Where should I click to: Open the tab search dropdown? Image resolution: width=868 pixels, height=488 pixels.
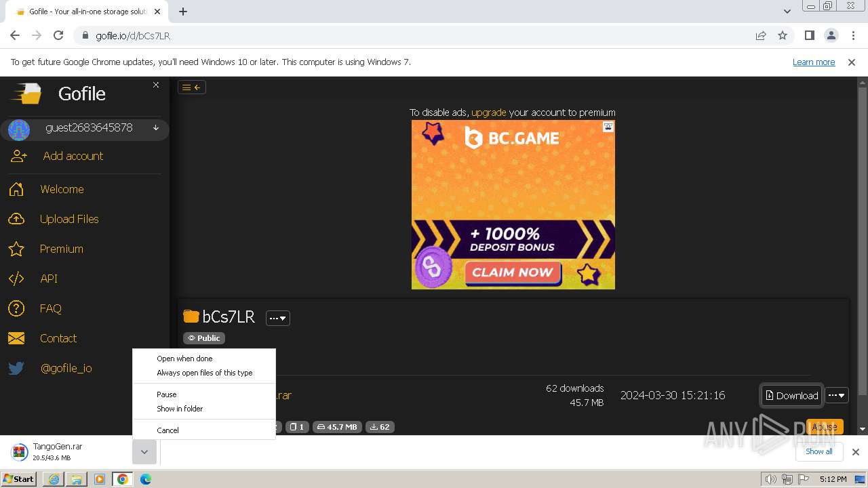[787, 12]
